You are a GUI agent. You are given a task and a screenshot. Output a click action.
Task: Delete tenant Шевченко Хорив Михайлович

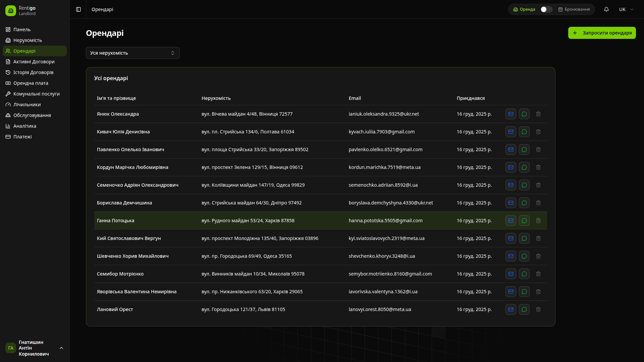coord(538,256)
